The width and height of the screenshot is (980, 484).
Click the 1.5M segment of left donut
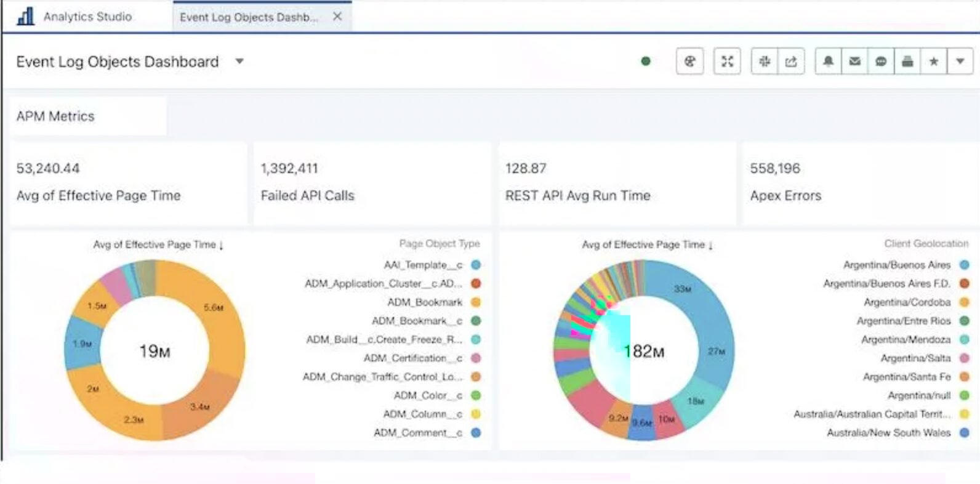click(97, 305)
